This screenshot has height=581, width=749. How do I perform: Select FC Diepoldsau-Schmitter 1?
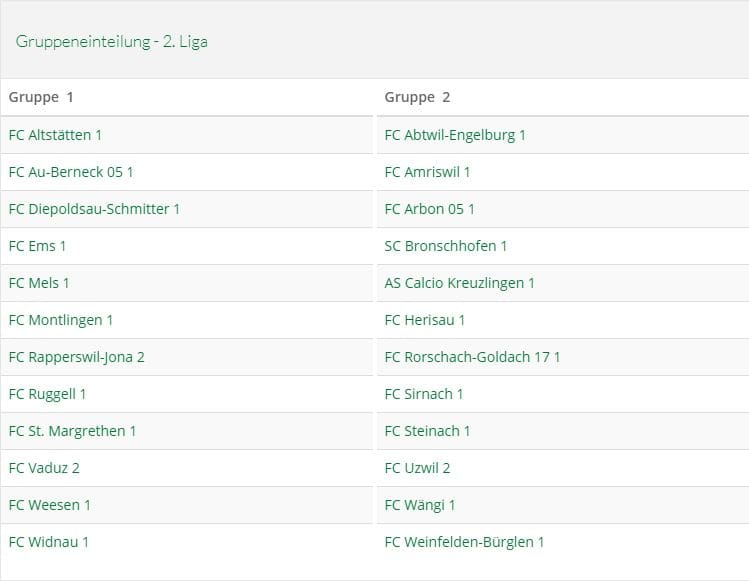(94, 209)
